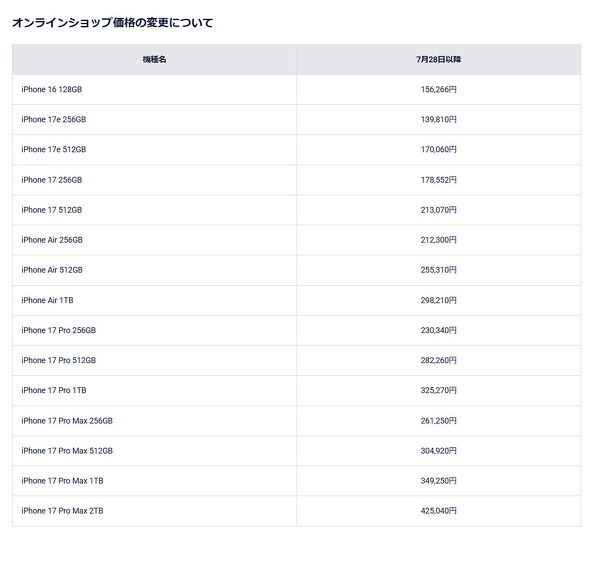The width and height of the screenshot is (590, 561).
Task: Select the iPhone Air 1TB cell
Action: click(154, 300)
